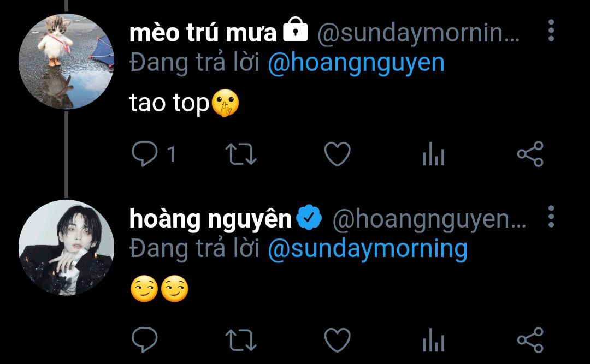The width and height of the screenshot is (590, 364).
Task: Open more options for hoàng nguyên's reply
Action: [551, 217]
